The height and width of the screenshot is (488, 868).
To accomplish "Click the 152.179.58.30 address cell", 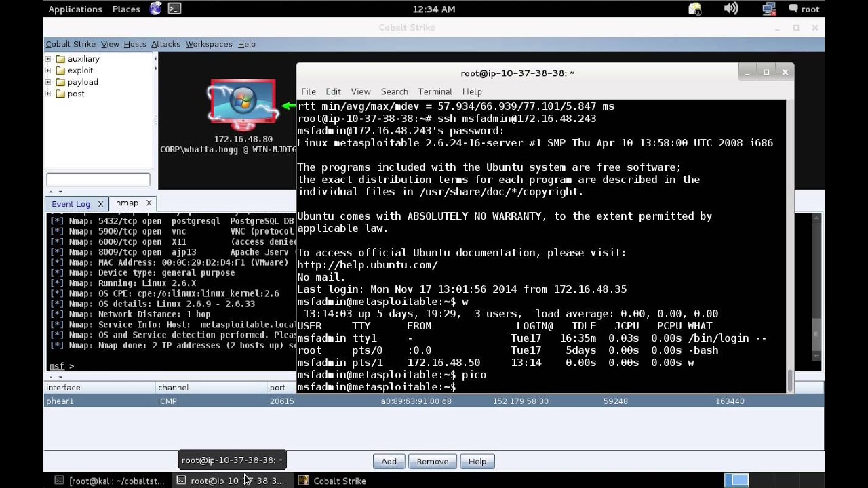I will click(x=521, y=401).
